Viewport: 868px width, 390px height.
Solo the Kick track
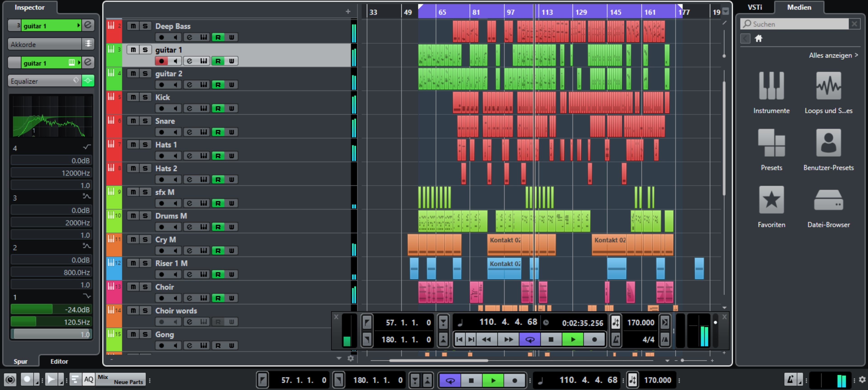pos(145,97)
